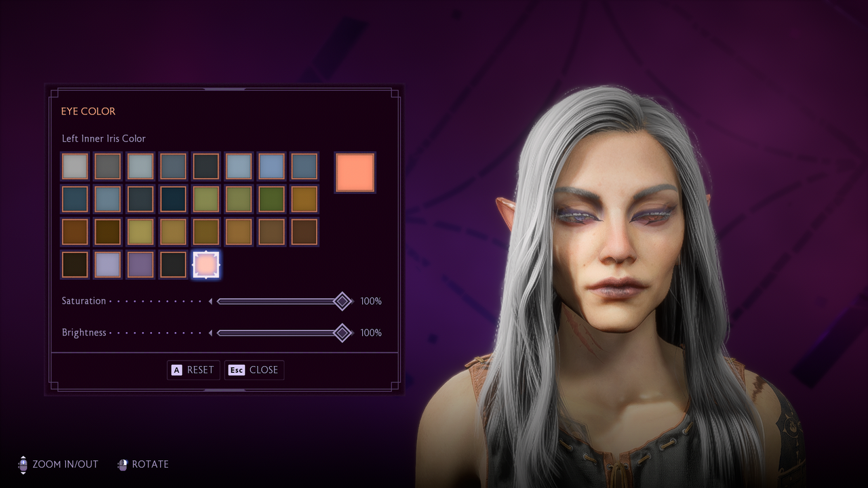Pick the darkest brown swatch starting the last row
868x488 pixels.
[75, 264]
